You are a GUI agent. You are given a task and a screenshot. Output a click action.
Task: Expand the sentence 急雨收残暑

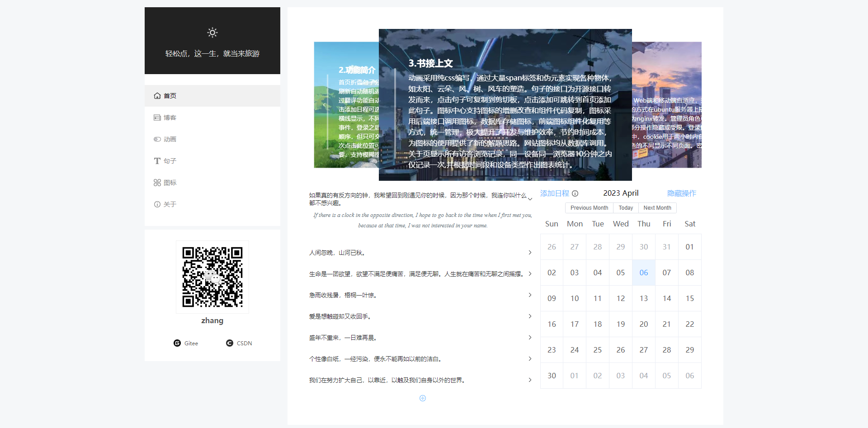coord(420,295)
